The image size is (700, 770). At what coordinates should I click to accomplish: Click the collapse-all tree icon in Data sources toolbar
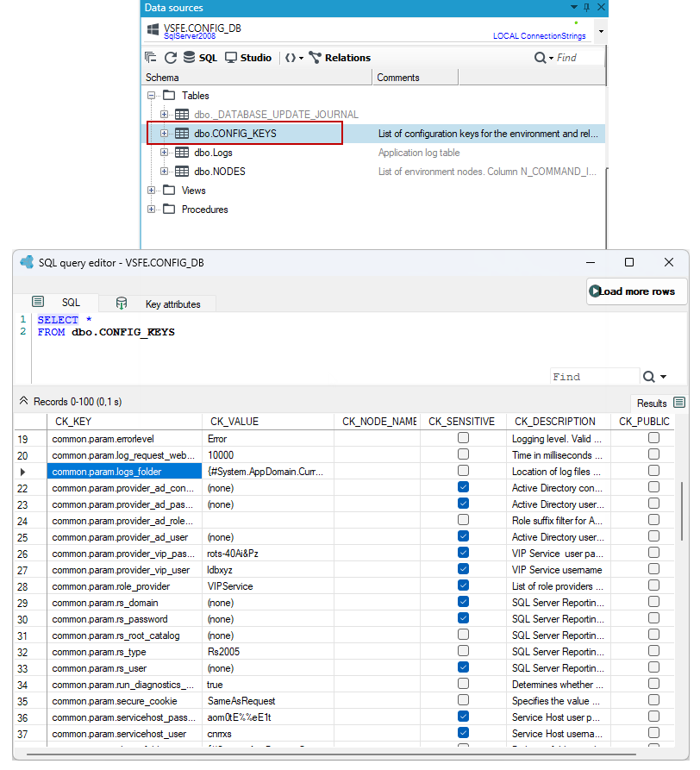click(150, 58)
